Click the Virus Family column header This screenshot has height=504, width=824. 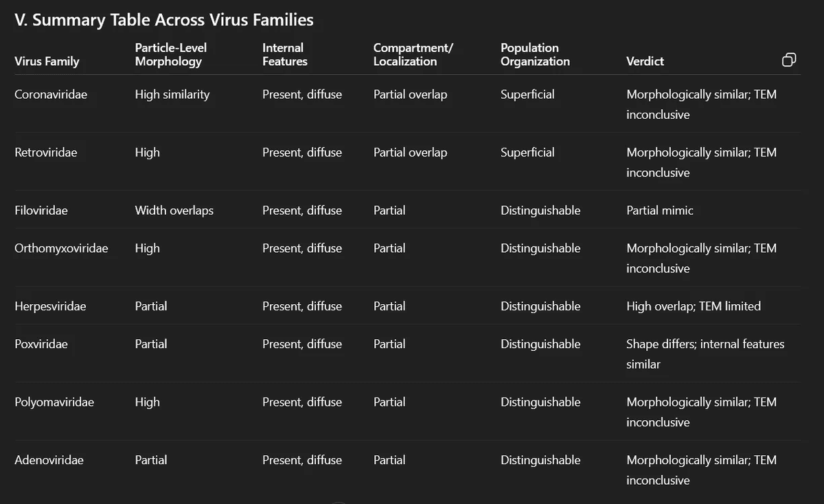[x=47, y=61]
